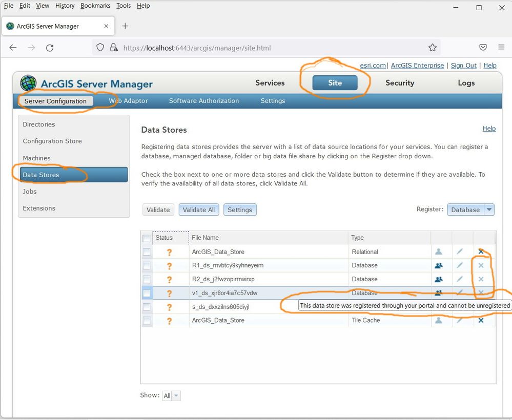Edit R1_ds_mvbtcy9kyhneyeim with pencil icon
The height and width of the screenshot is (420, 512).
point(460,265)
